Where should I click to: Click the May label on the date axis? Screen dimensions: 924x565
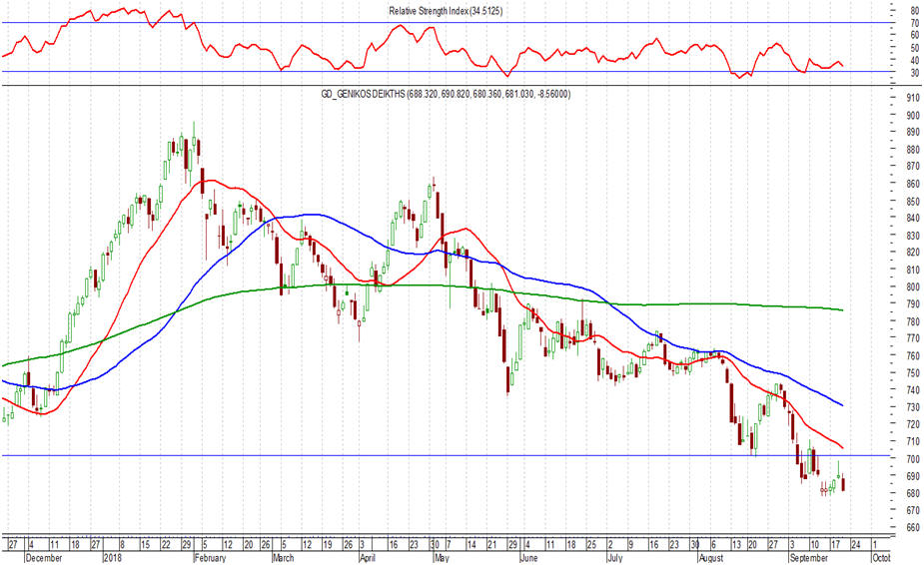[x=442, y=557]
